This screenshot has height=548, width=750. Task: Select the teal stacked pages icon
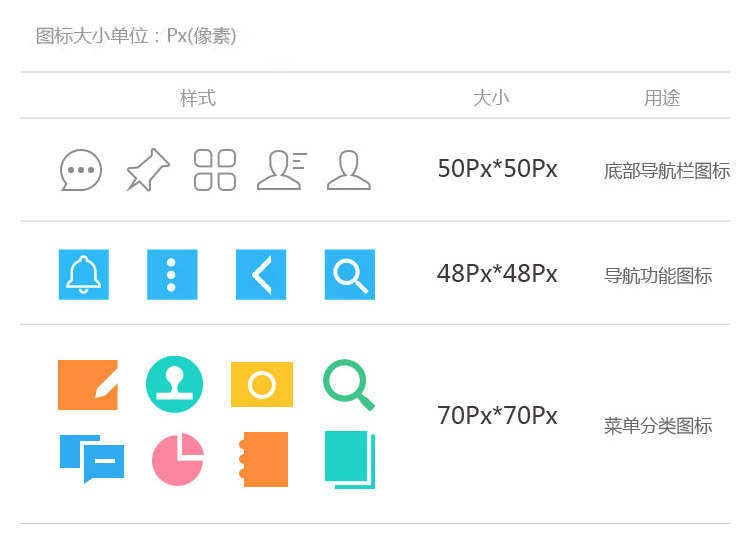pos(350,460)
